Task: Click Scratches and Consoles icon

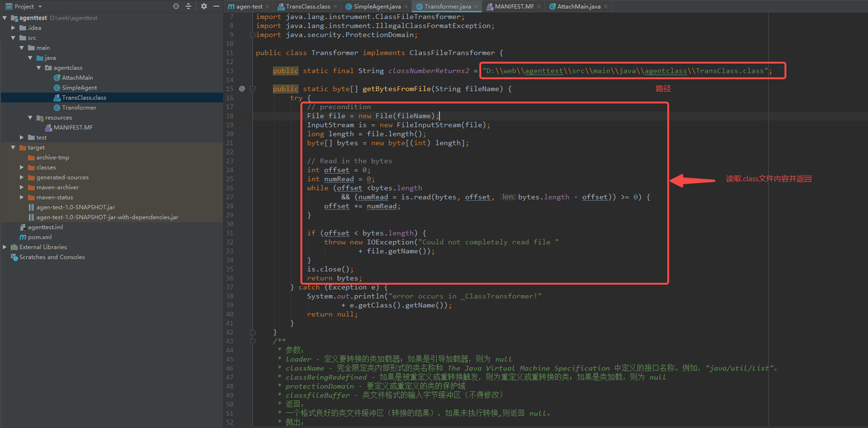Action: [x=14, y=257]
